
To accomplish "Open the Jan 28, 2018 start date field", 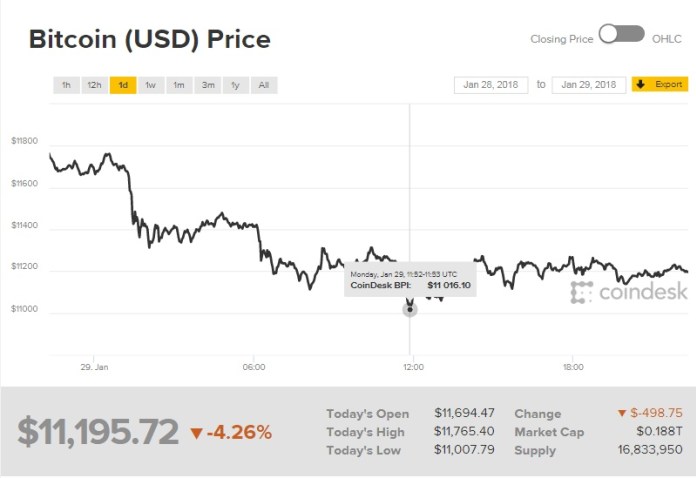I will 491,85.
